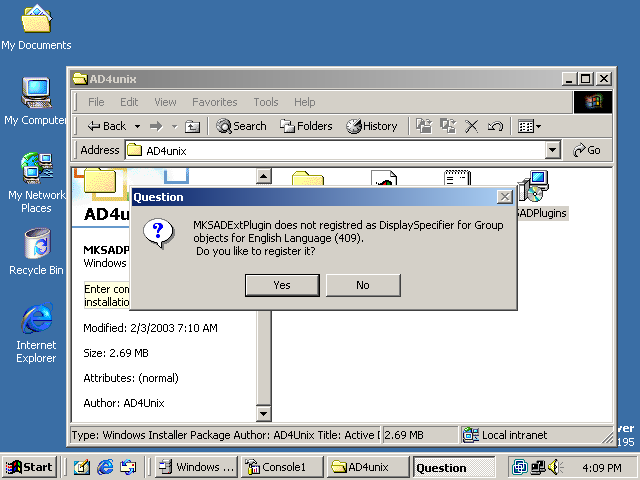
Task: Launch Internet Explorer from the desktop
Action: 36,333
